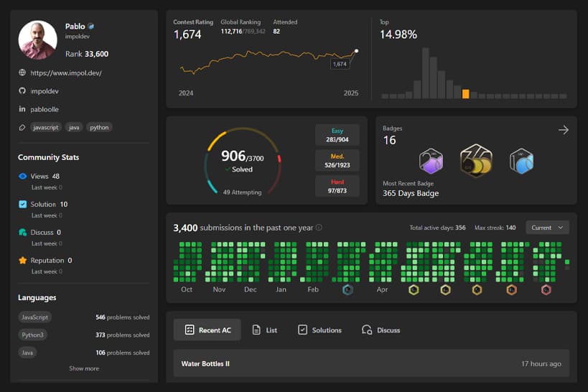Click the Solution checkbox icon

(23, 204)
